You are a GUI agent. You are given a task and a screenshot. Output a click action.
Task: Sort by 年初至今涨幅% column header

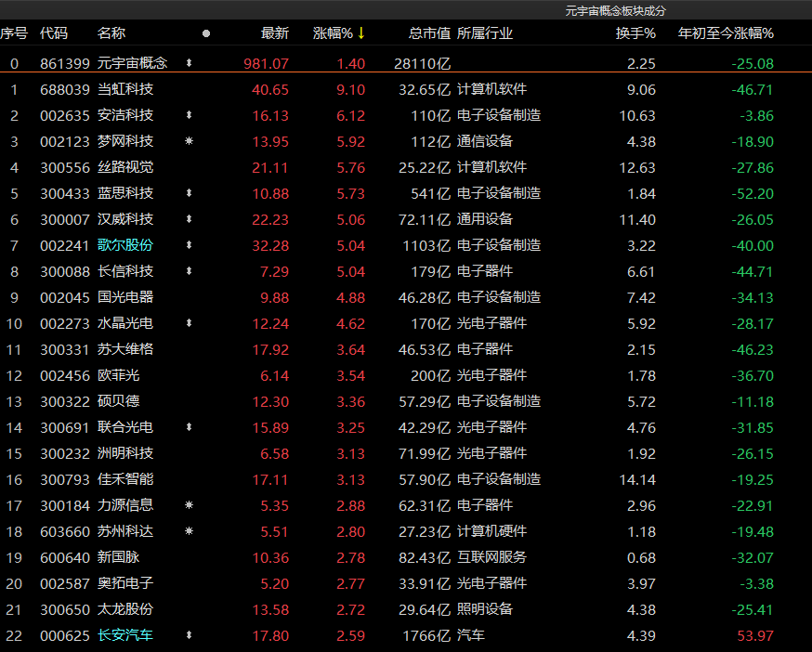pyautogui.click(x=726, y=33)
